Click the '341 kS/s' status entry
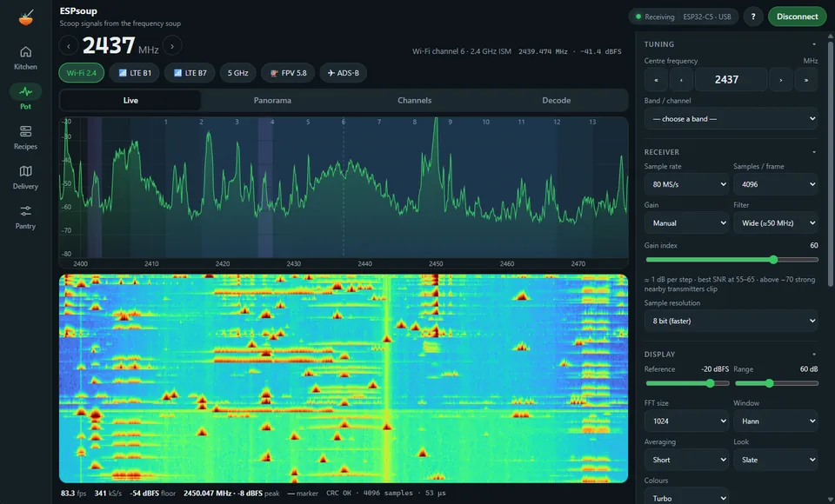Screen dimensions: 835x504 [x=108, y=494]
